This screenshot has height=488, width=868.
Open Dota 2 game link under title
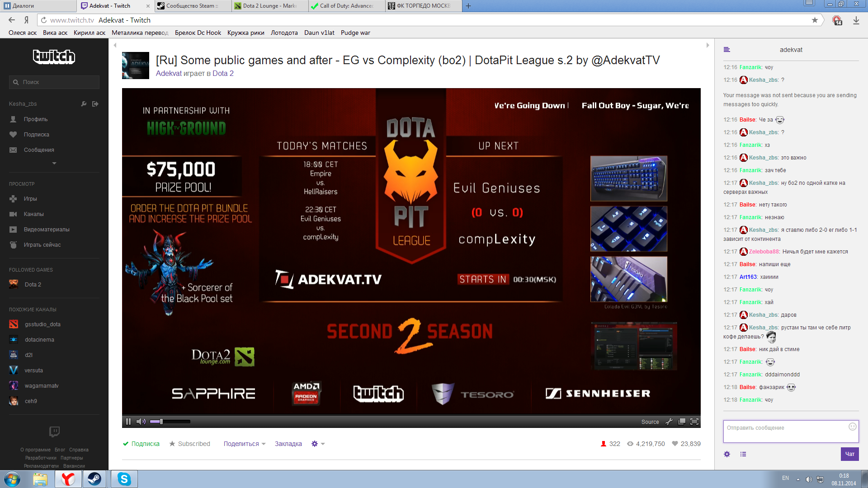pyautogui.click(x=223, y=74)
